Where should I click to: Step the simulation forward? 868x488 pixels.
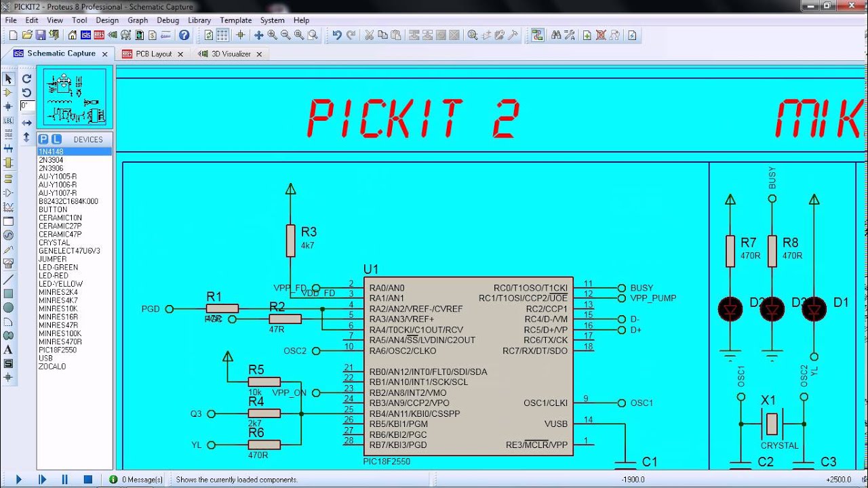42,479
